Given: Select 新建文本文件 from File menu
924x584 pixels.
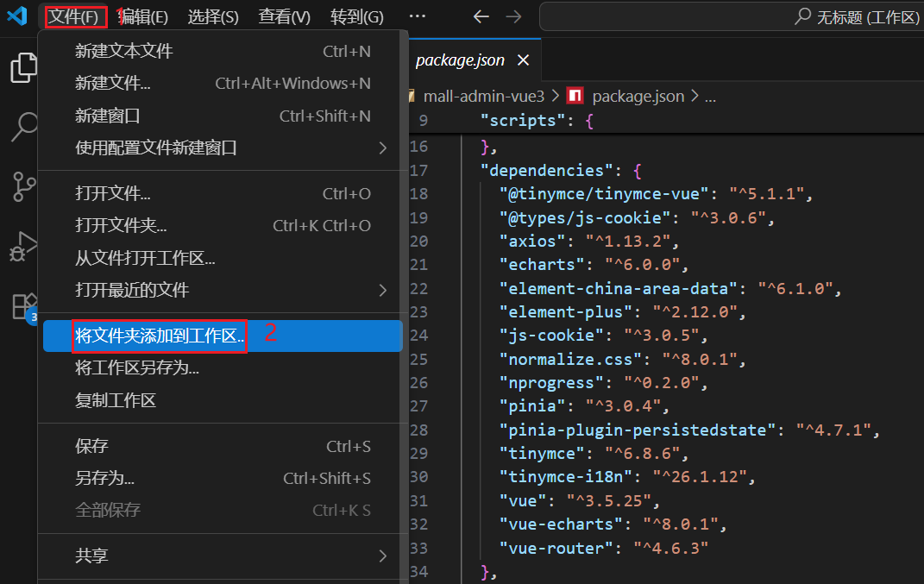Looking at the screenshot, I should click(124, 52).
